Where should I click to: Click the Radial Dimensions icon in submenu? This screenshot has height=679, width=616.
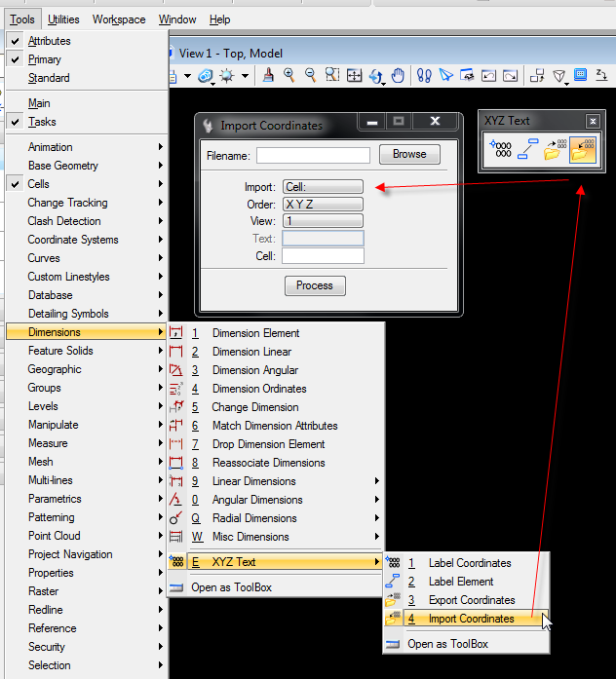click(175, 518)
